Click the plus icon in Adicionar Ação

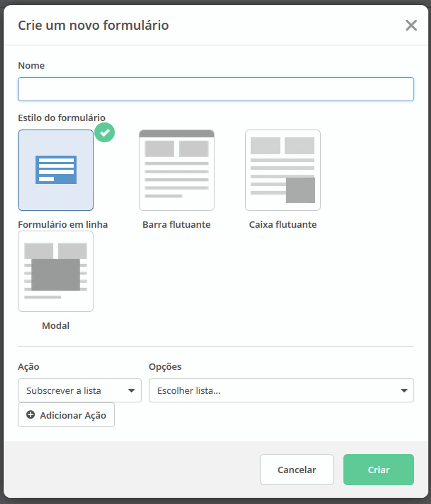30,415
